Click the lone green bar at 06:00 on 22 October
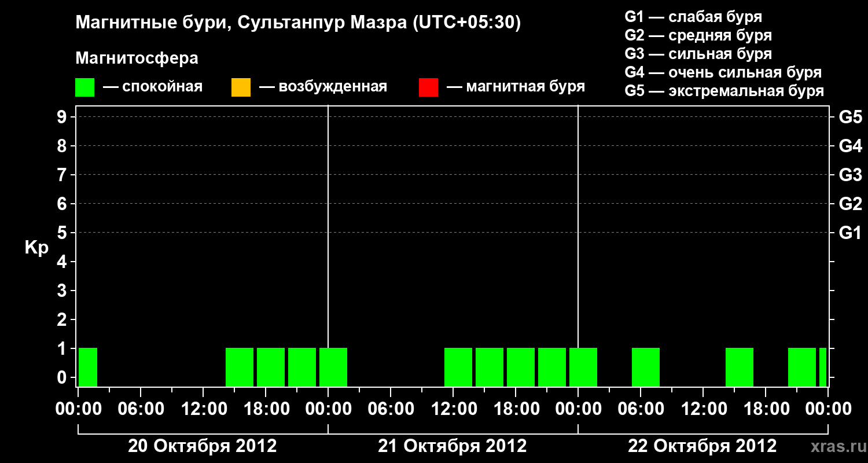This screenshot has width=868, height=463. coord(646,367)
